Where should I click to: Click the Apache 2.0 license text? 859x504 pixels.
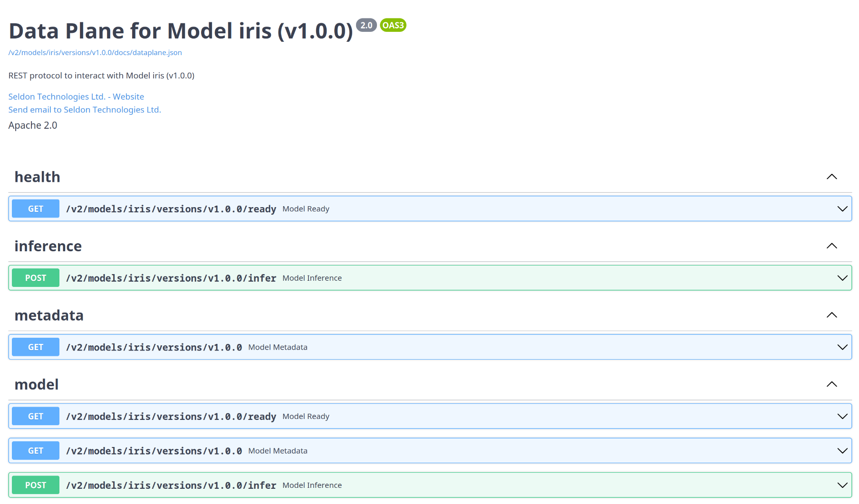[x=33, y=125]
